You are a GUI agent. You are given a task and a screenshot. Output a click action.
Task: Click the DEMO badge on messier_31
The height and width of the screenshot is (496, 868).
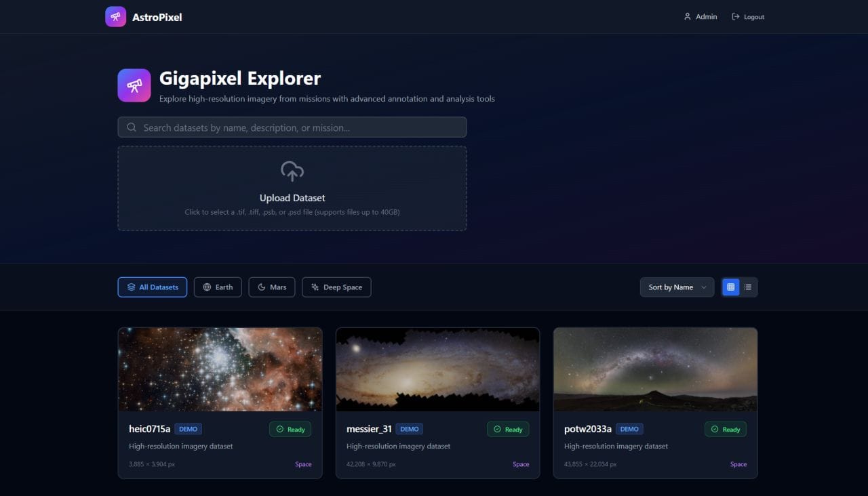click(409, 429)
